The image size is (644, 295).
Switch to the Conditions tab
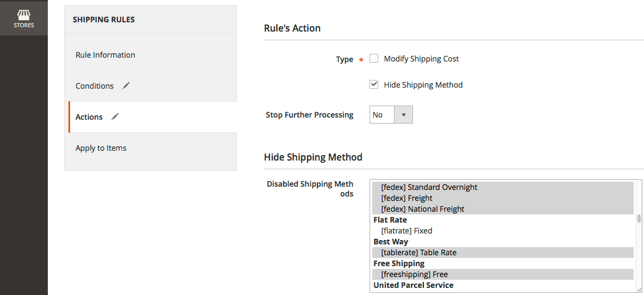point(95,86)
